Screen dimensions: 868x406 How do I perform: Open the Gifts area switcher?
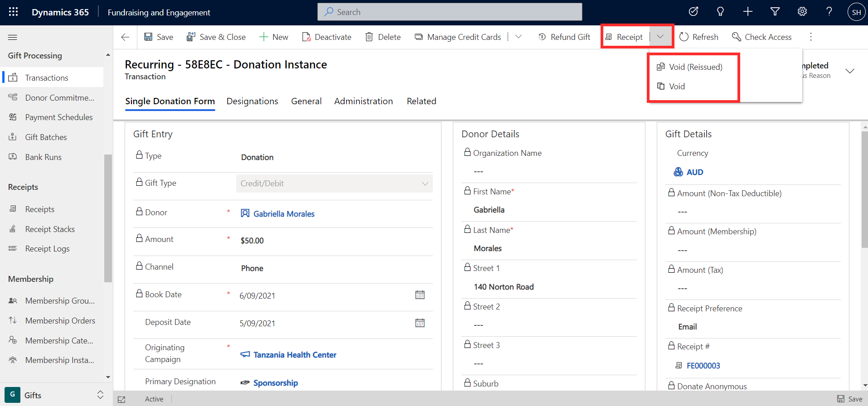pyautogui.click(x=56, y=395)
